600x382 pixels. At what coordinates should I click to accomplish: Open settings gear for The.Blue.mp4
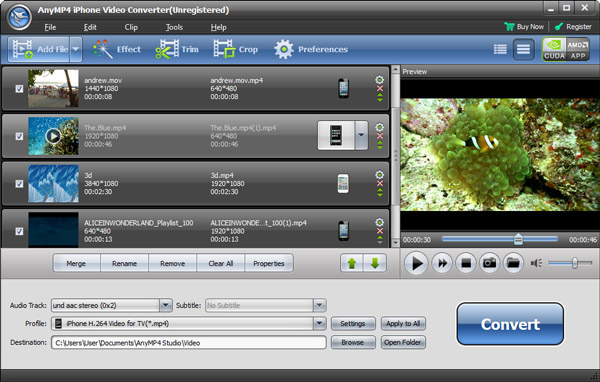click(x=379, y=127)
